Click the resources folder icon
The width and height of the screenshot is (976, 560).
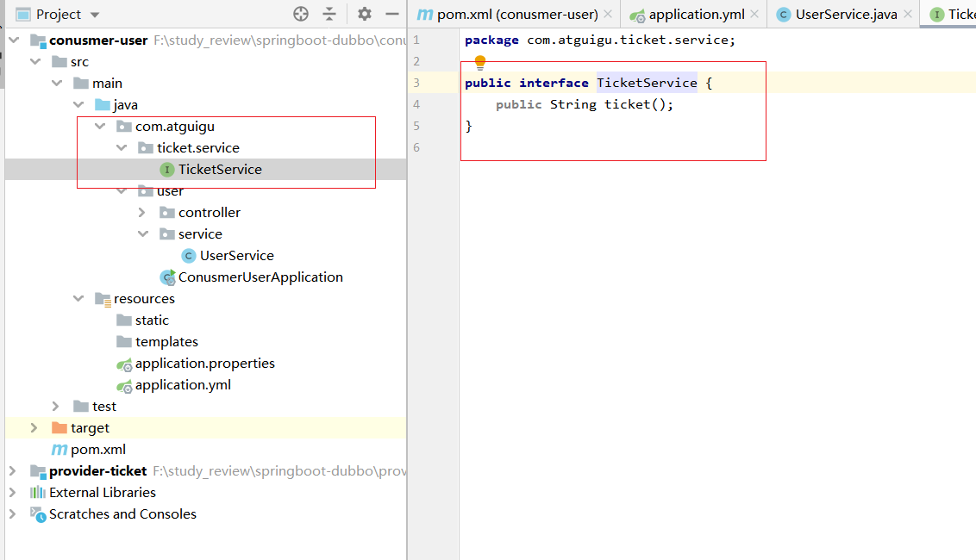click(x=103, y=299)
